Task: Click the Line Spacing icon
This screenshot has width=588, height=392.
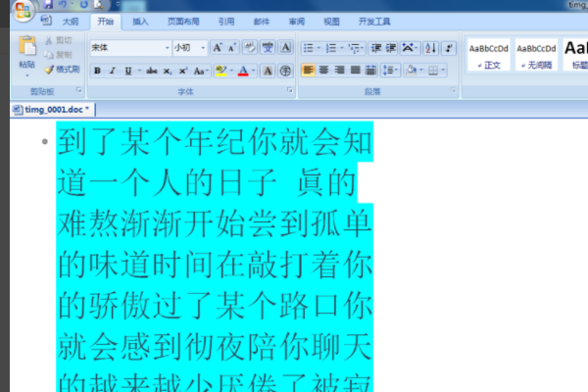Action: pos(390,71)
